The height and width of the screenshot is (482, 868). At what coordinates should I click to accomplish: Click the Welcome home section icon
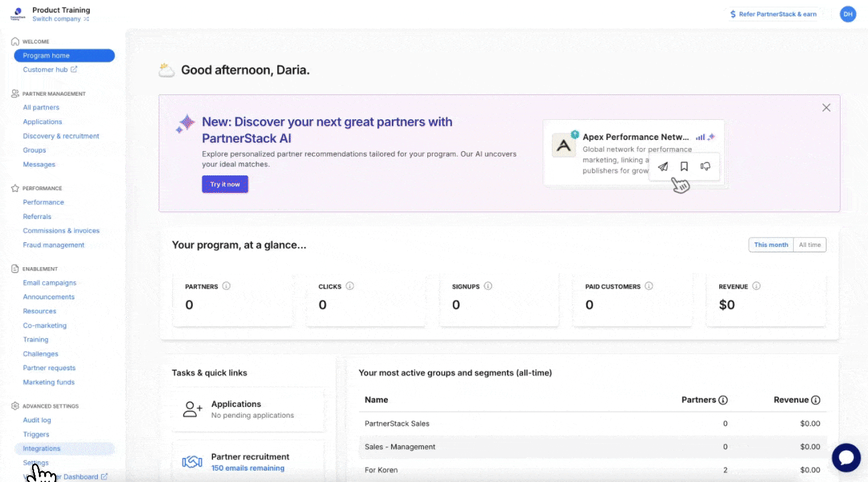[15, 42]
